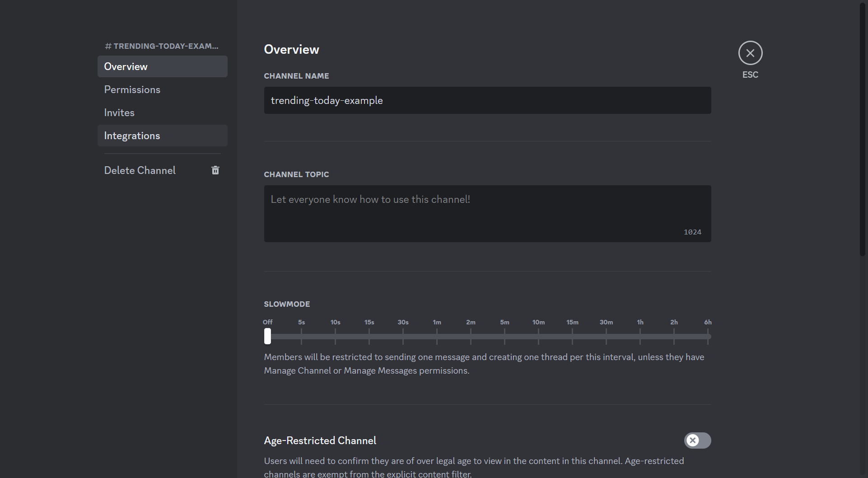Set slowmode to 10m mark

click(538, 336)
